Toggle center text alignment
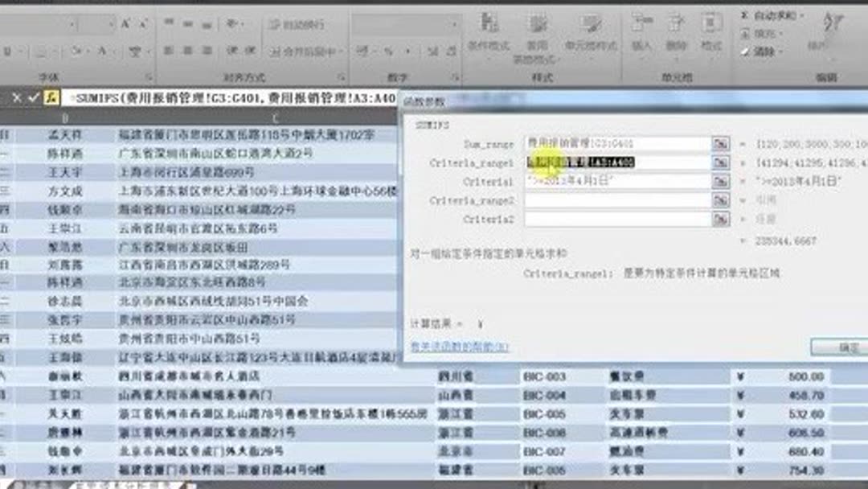This screenshot has height=489, width=868. pos(186,50)
